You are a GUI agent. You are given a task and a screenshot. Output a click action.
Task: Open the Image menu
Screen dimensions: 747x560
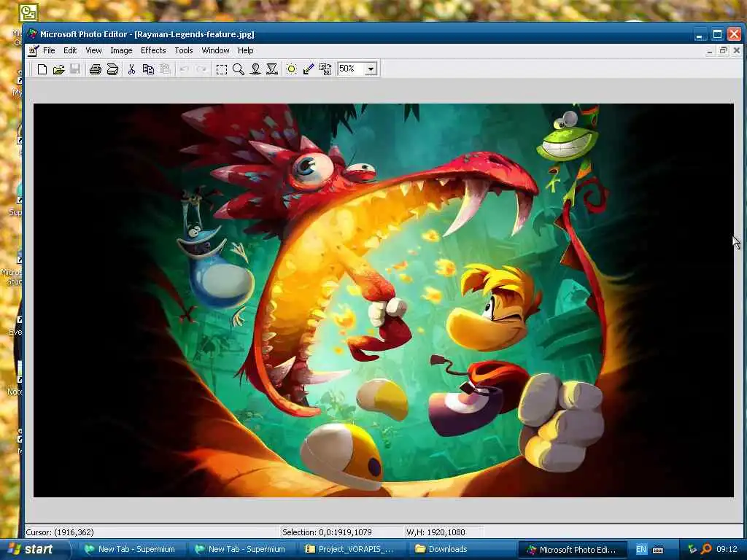click(121, 50)
